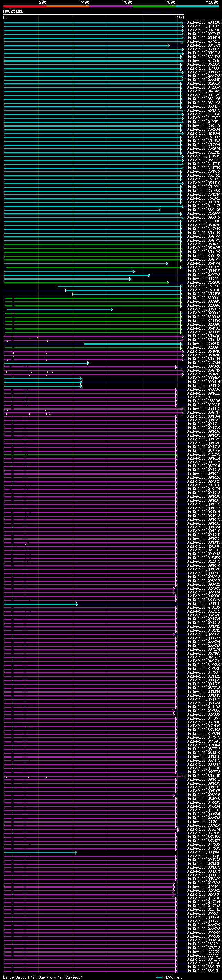Click the purple ~60% identity legend segment
The image size is (222, 980).
click(111, 6)
